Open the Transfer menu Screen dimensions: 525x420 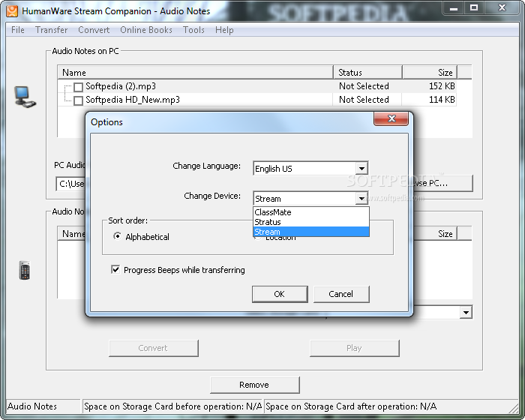pos(52,30)
